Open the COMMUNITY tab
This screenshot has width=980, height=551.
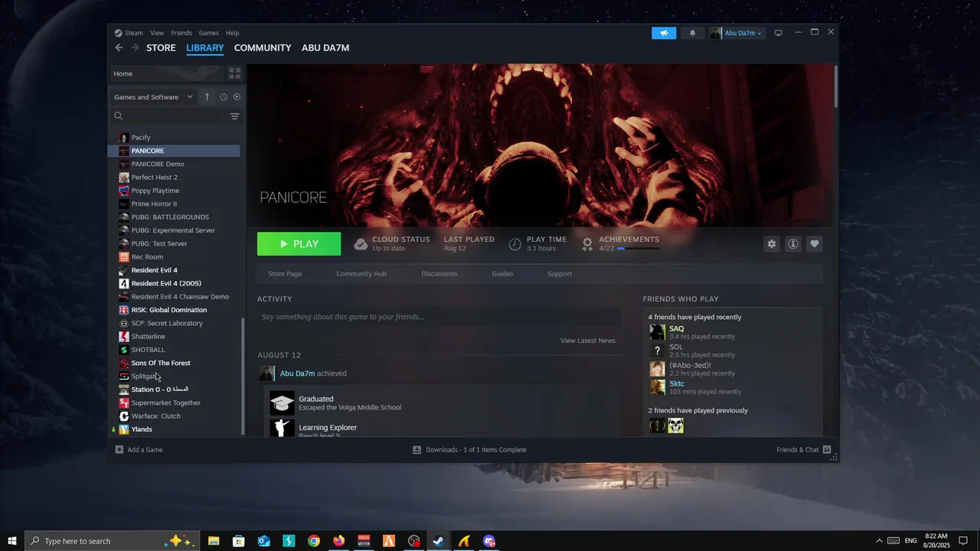pyautogui.click(x=263, y=47)
